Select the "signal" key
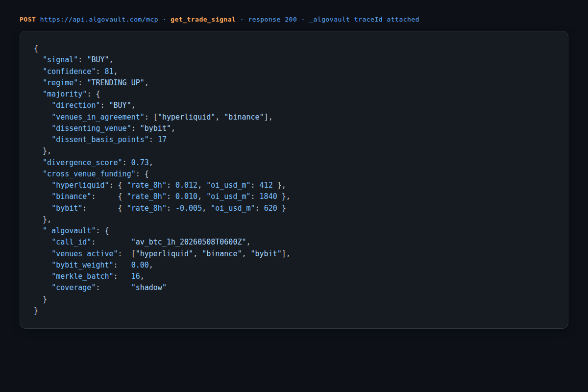 (x=61, y=60)
